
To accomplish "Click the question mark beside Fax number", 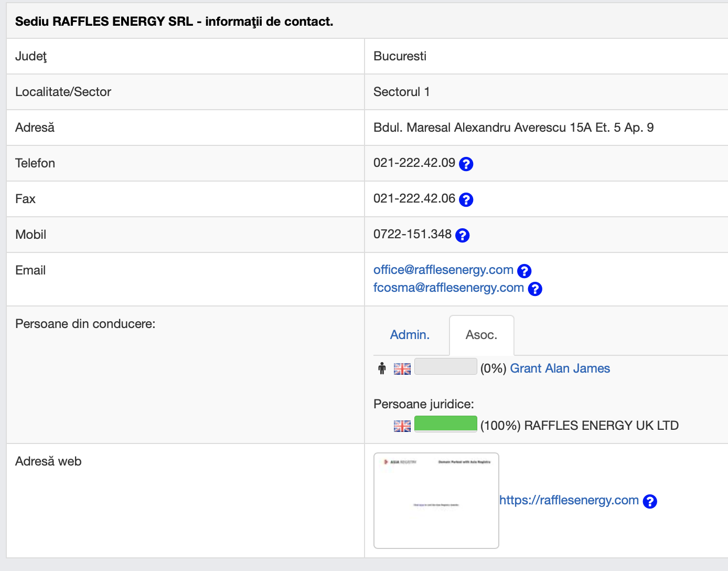I will 466,200.
